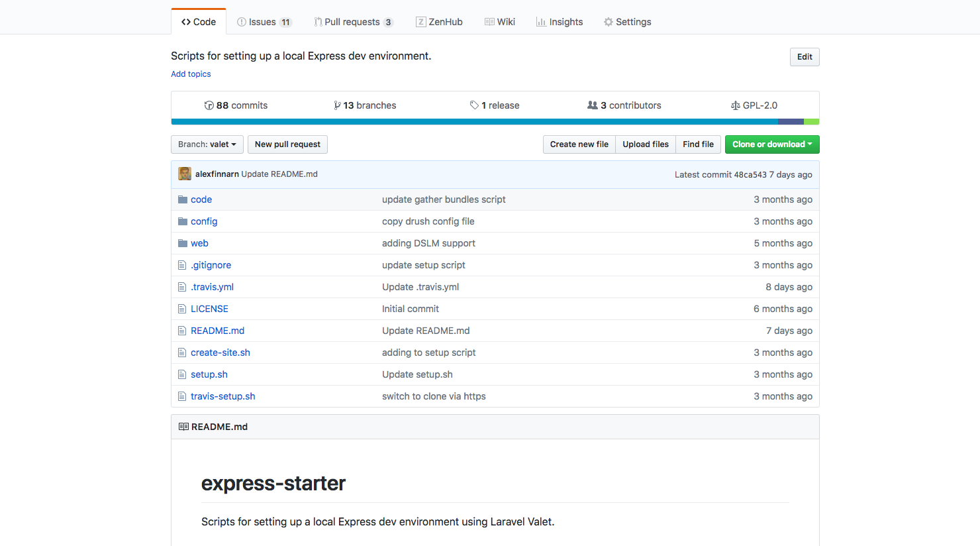The width and height of the screenshot is (980, 546).
Task: Open the Pull requests tab
Action: click(x=353, y=22)
